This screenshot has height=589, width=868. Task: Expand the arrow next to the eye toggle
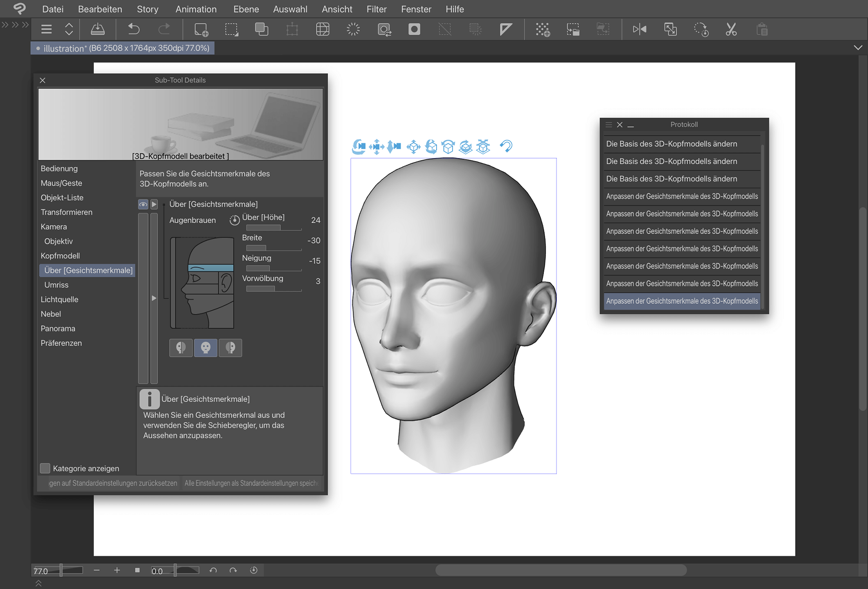(154, 204)
